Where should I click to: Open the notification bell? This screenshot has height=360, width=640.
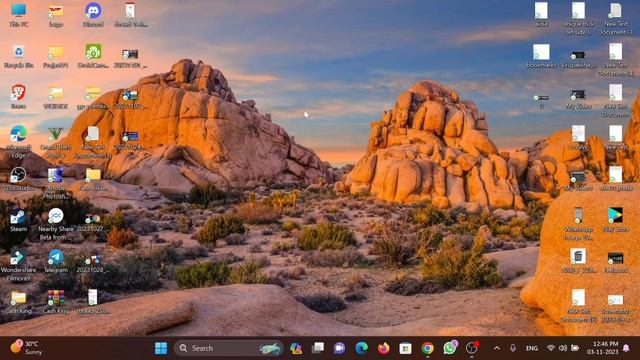(626, 348)
